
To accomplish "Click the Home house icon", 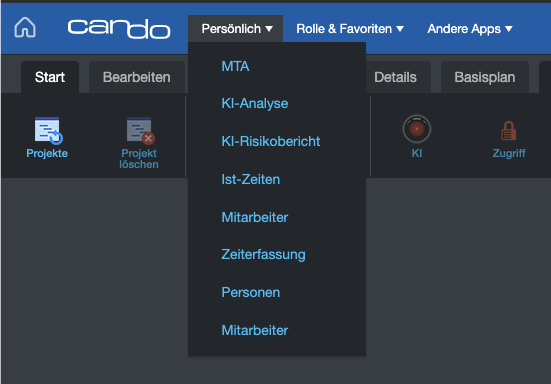I will [x=25, y=27].
